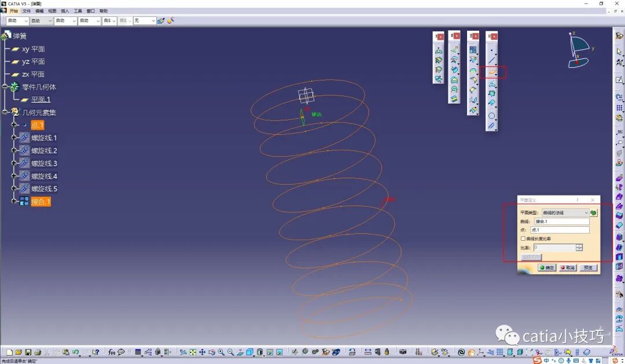The height and width of the screenshot is (364, 625).
Task: Click the Sketcher icon in right toolbar
Action: click(619, 80)
